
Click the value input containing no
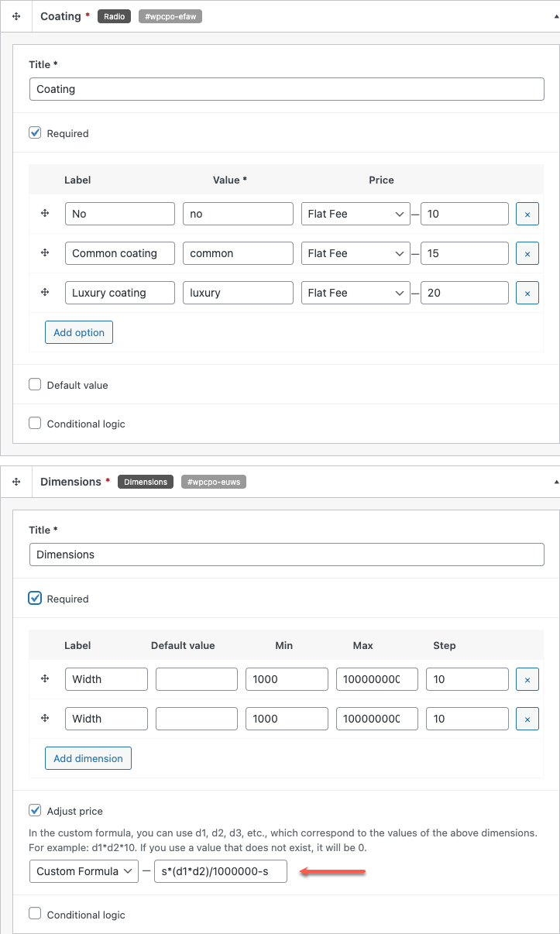coord(238,214)
